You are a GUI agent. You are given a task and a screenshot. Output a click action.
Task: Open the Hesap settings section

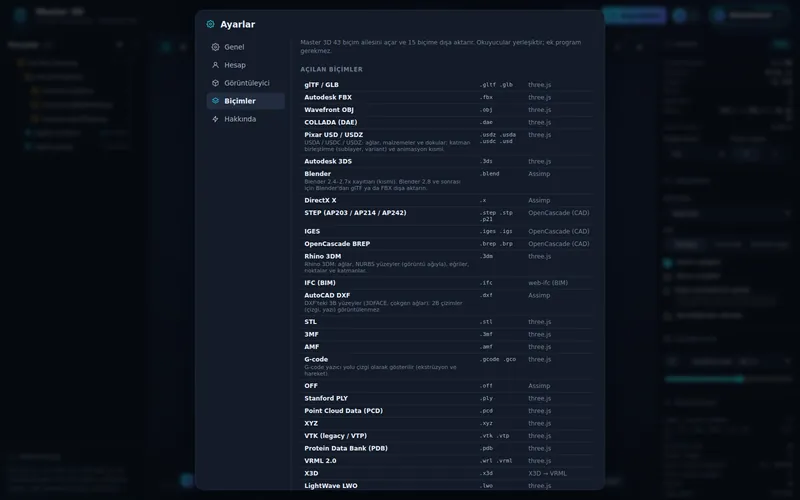245,65
